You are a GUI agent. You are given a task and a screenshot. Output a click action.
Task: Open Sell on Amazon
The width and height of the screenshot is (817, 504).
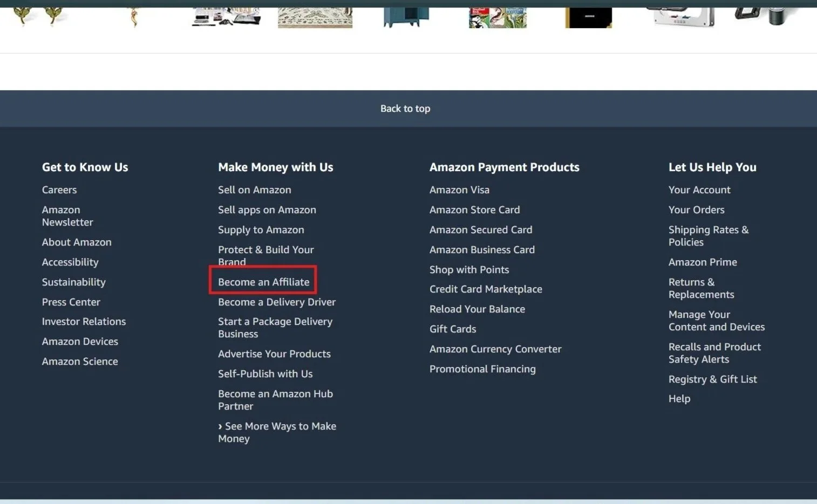pyautogui.click(x=254, y=189)
